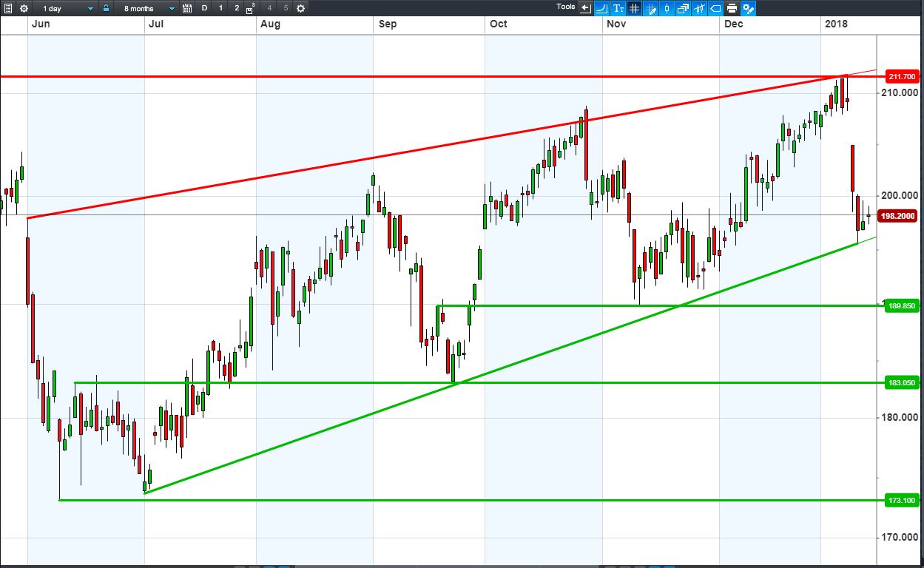Click the Oct month label
The image size is (924, 568).
click(499, 24)
